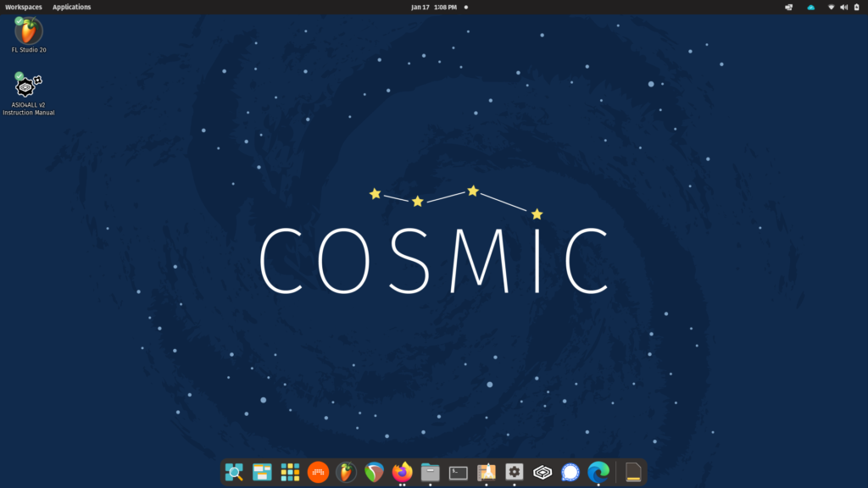The width and height of the screenshot is (868, 488).
Task: Open the volume speaker tray applet
Action: point(843,7)
